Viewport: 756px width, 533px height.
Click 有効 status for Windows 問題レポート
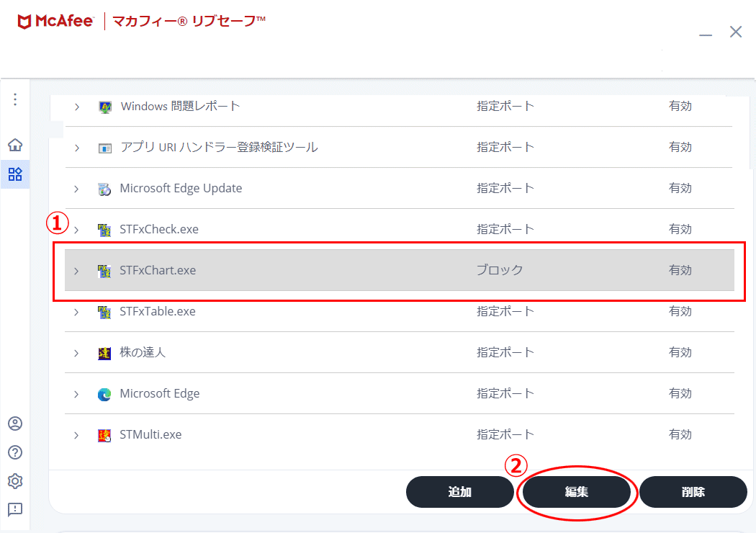click(x=680, y=106)
